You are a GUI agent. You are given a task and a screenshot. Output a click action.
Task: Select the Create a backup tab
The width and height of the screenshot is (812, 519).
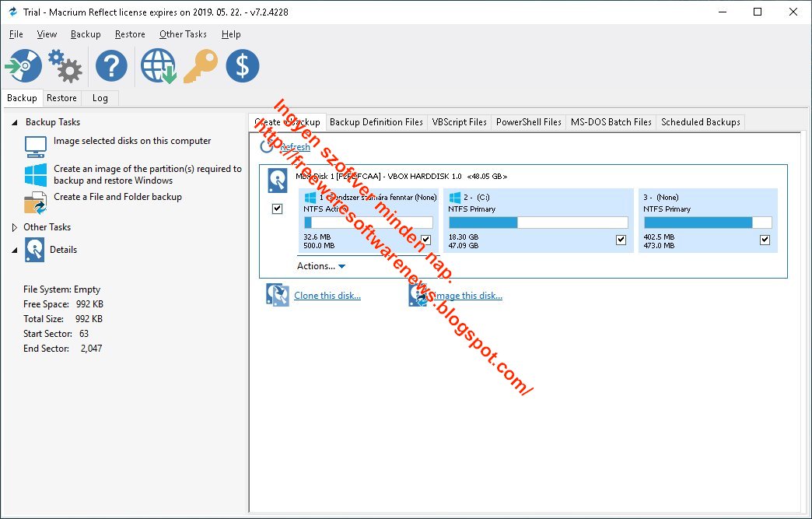[288, 122]
